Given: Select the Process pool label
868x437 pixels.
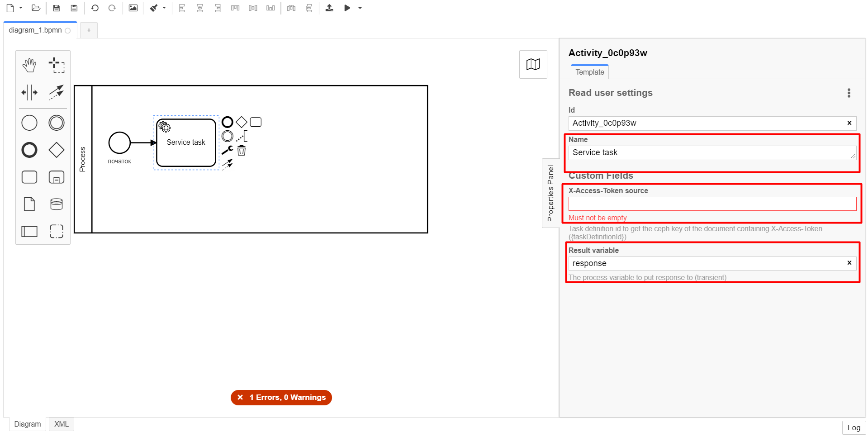Looking at the screenshot, I should pos(83,159).
